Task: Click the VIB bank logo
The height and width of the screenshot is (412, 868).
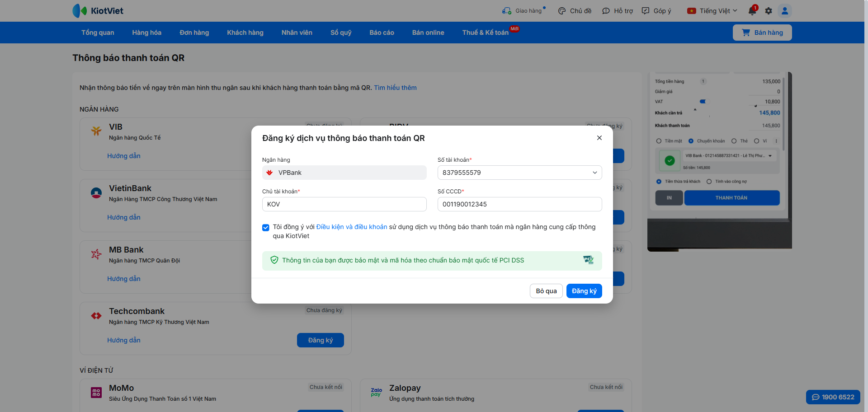Action: point(96,131)
